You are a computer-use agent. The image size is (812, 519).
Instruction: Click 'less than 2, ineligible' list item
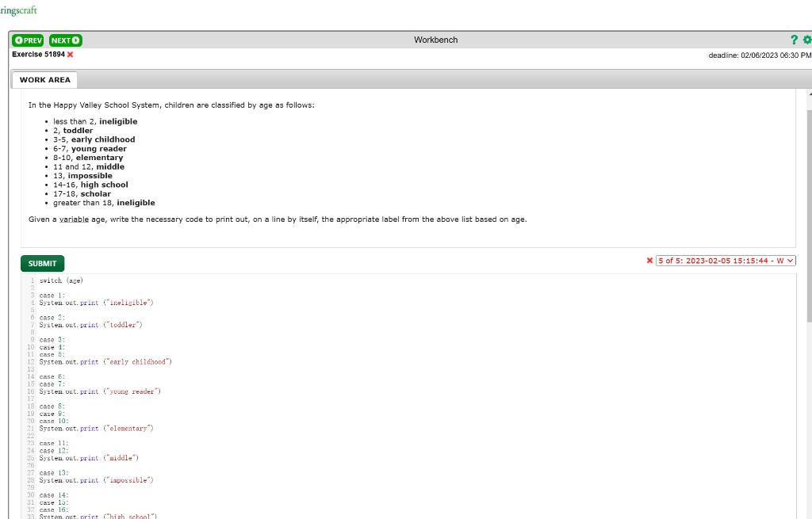[x=95, y=121]
